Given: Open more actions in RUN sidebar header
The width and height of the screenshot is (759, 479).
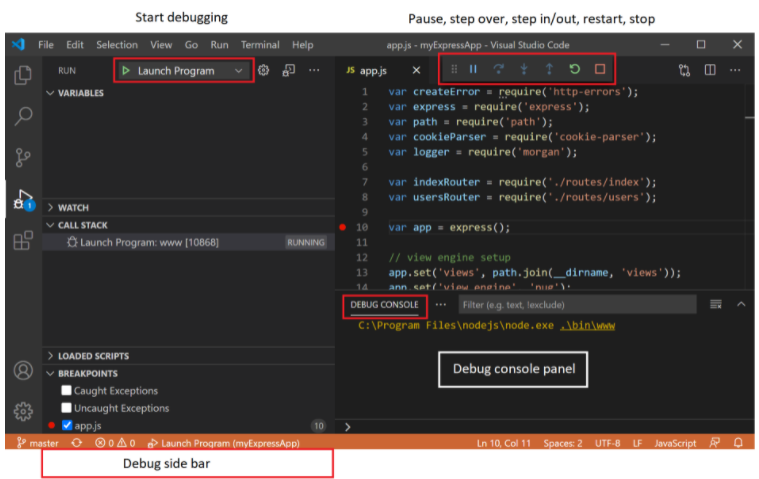Looking at the screenshot, I should click(314, 70).
